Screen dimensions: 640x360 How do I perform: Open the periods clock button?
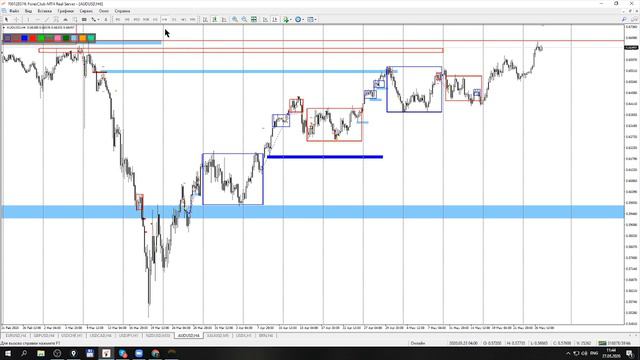pos(298,19)
